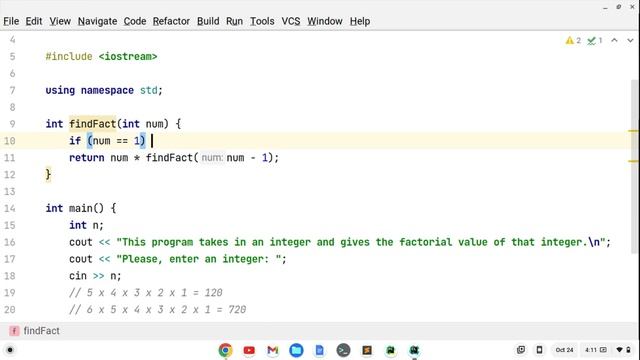Open the View menu
This screenshot has height=360, width=640.
[60, 21]
